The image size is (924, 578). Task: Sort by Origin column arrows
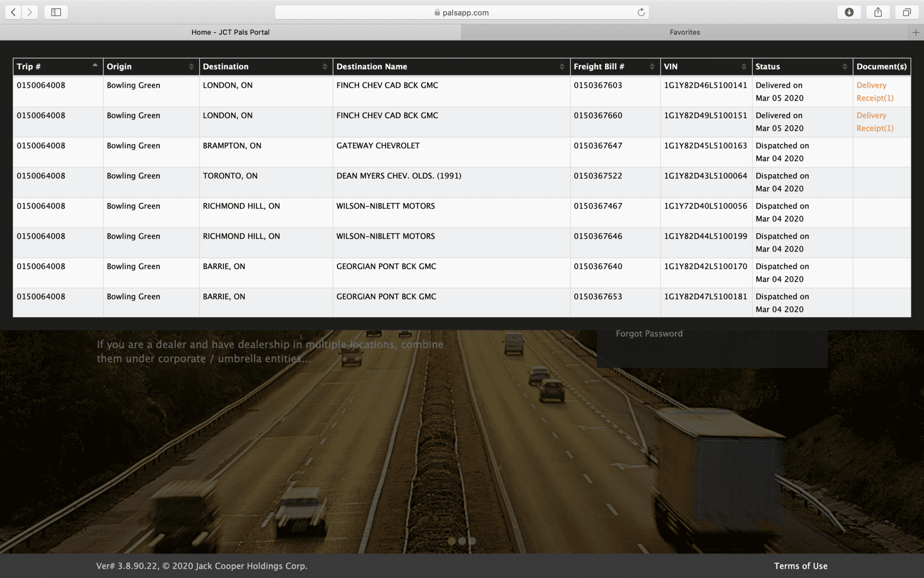pos(191,66)
